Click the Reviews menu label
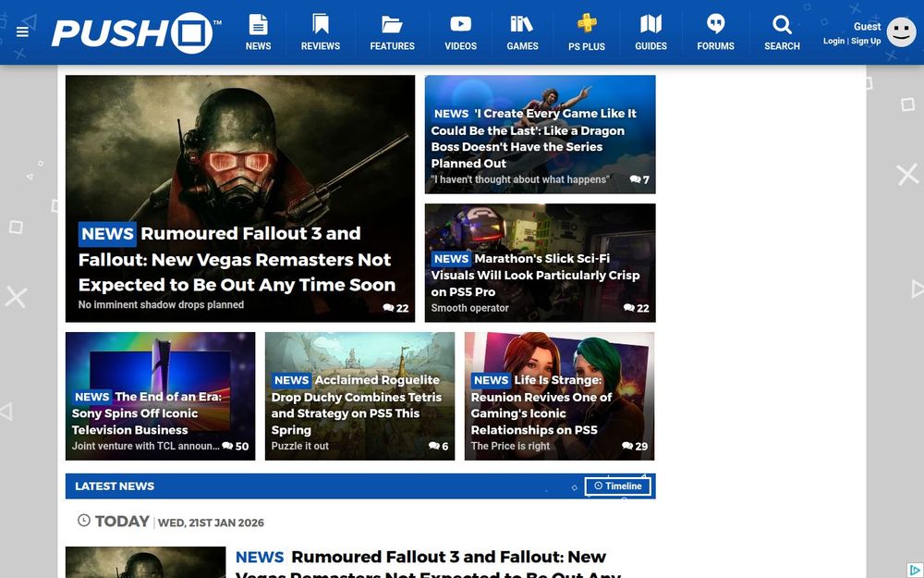The image size is (924, 578). pyautogui.click(x=321, y=46)
